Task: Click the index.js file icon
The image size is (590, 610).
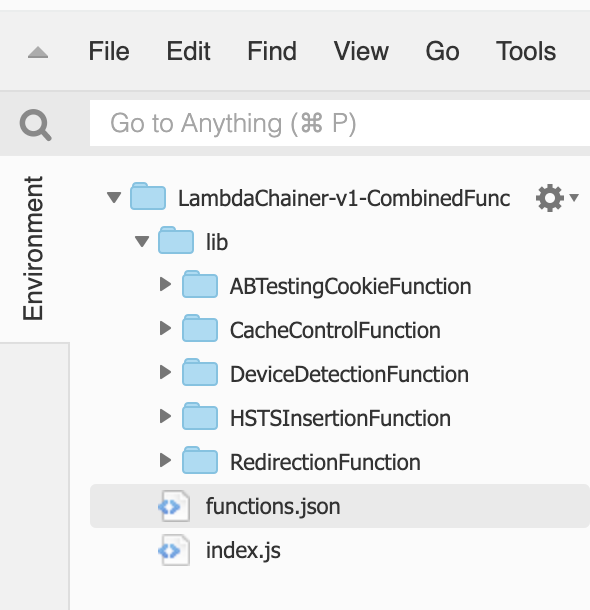Action: point(174,550)
